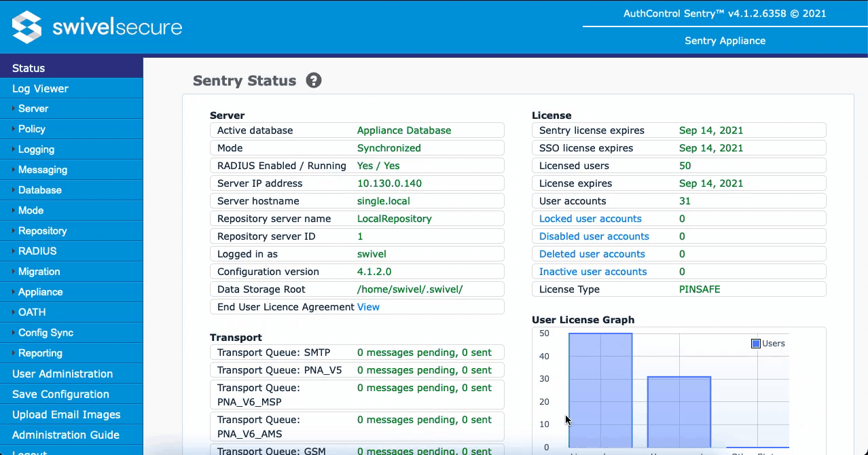Click Save Configuration in sidebar
Viewport: 868px width, 455px height.
(60, 394)
